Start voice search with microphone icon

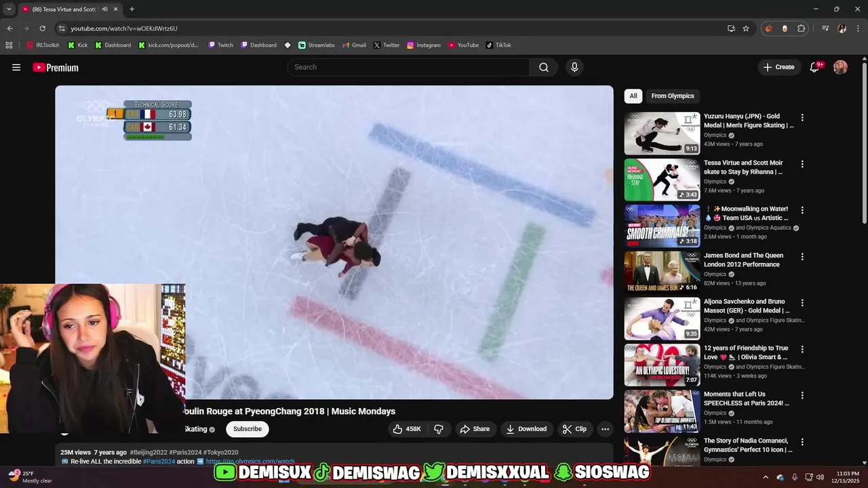pyautogui.click(x=574, y=67)
